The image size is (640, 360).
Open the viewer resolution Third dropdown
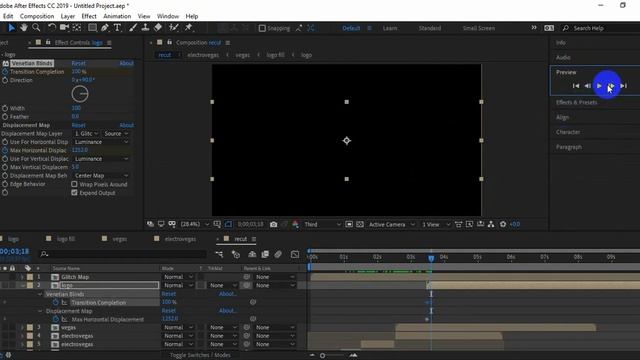[322, 224]
